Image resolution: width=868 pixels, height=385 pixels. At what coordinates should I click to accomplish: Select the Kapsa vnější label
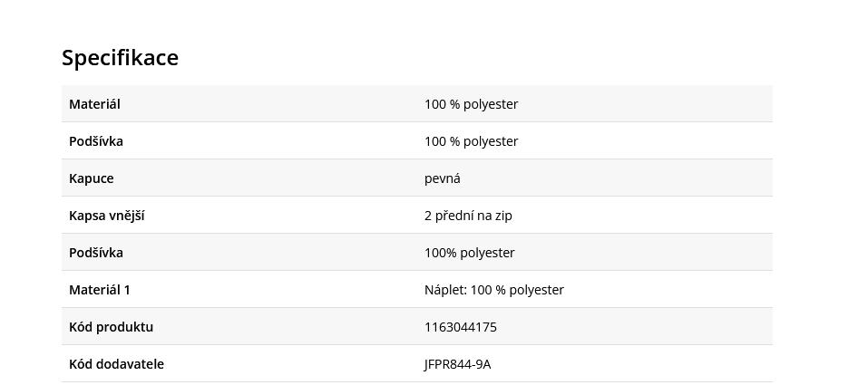point(107,216)
